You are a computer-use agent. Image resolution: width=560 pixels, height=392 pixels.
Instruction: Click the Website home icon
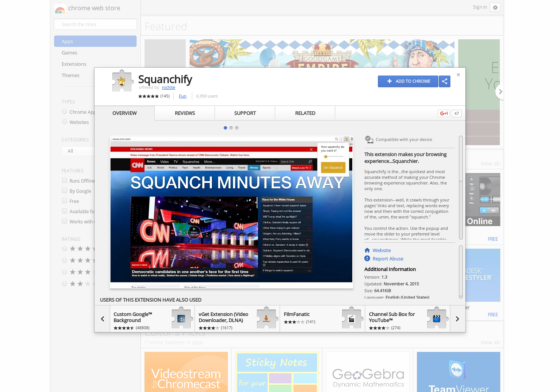[367, 250]
